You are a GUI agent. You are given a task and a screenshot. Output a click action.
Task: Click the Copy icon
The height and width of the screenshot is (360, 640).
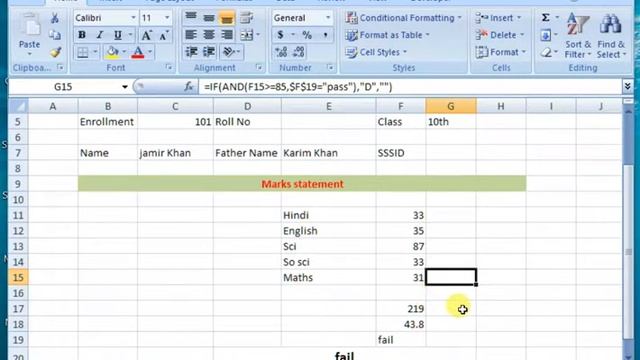coord(55,35)
